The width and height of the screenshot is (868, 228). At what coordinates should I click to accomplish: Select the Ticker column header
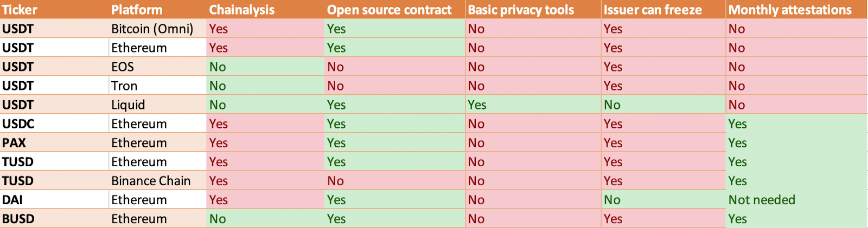[x=54, y=10]
